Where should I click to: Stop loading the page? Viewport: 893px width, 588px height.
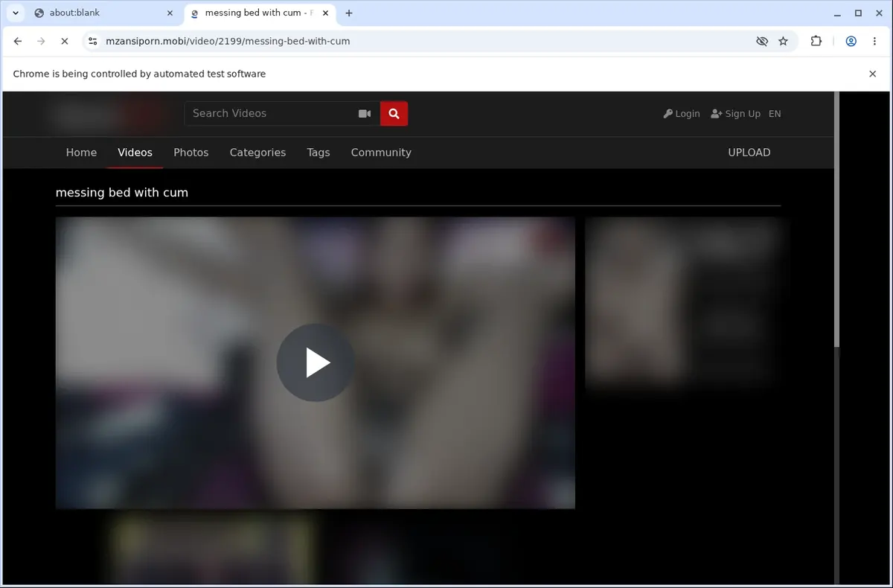65,42
